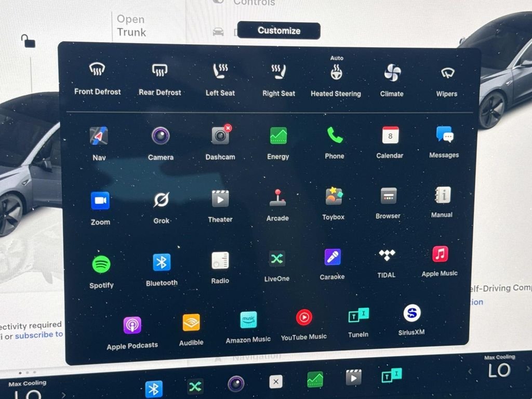Open Apple Podcasts
Screen dimensions: 532x399
click(132, 333)
